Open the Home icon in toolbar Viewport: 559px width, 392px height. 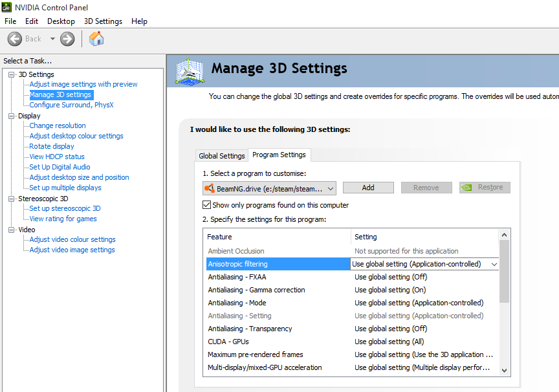(96, 38)
